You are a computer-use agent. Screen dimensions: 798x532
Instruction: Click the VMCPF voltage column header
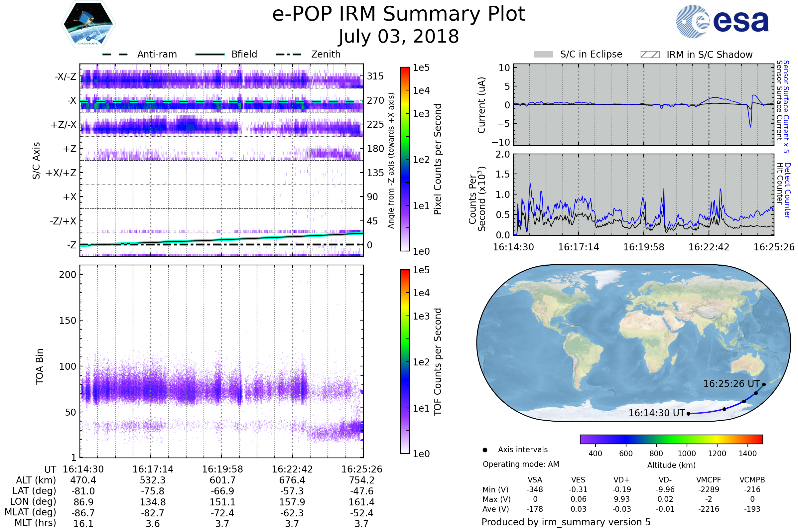click(709, 480)
